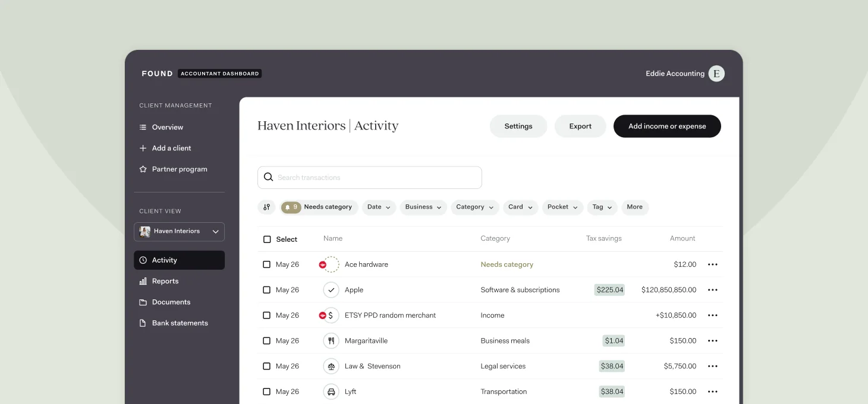The height and width of the screenshot is (404, 868).
Task: Open the Activity section
Action: coord(179,260)
